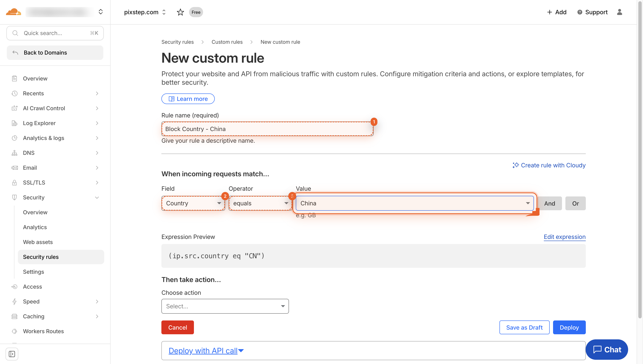643x364 pixels.
Task: Click the Cloudflare logo
Action: coord(13,12)
